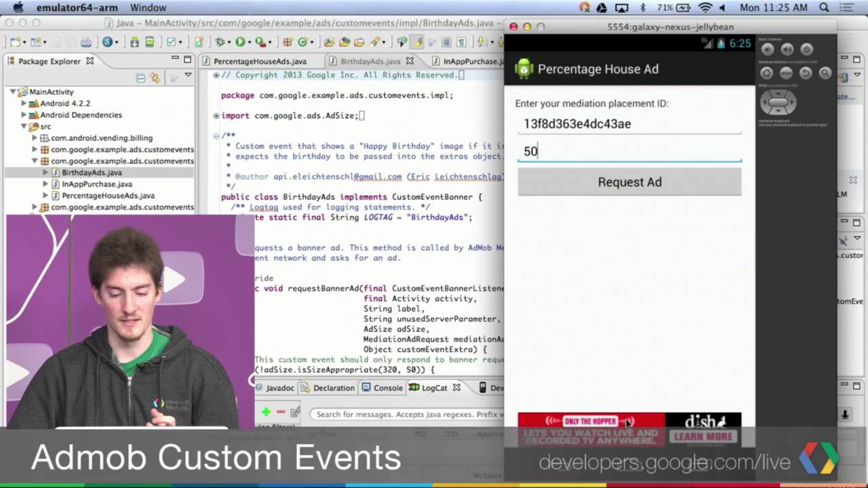
Task: Open the Console view tab
Action: [382, 388]
